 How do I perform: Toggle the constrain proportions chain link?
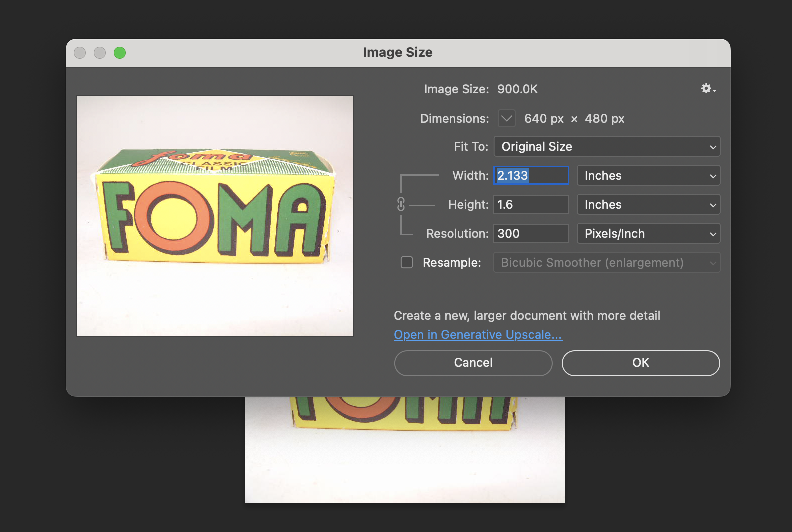coord(401,204)
